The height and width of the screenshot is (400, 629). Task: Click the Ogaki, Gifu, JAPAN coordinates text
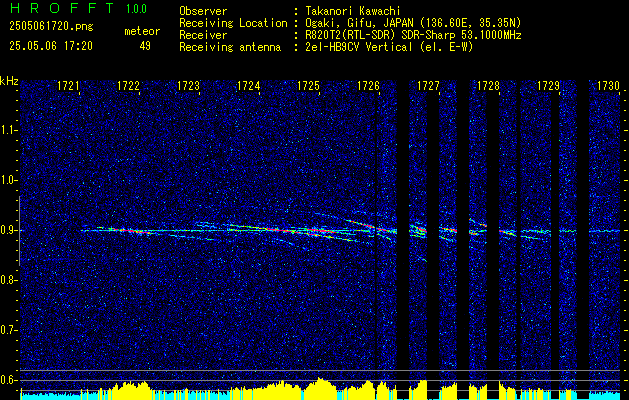413,23
